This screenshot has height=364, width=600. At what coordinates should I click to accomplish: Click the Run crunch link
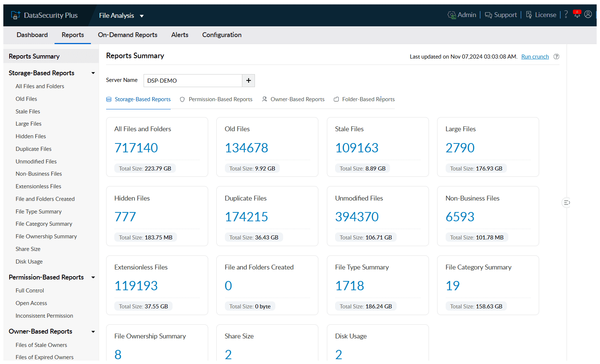[x=535, y=57]
